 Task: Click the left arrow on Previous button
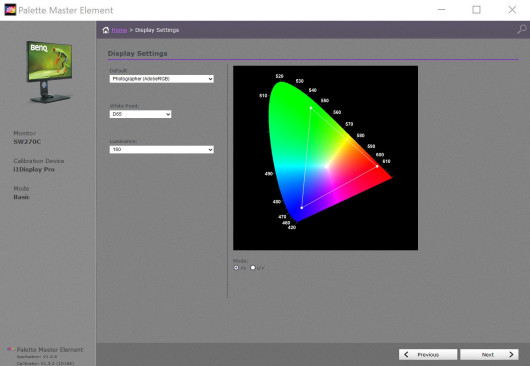point(406,355)
